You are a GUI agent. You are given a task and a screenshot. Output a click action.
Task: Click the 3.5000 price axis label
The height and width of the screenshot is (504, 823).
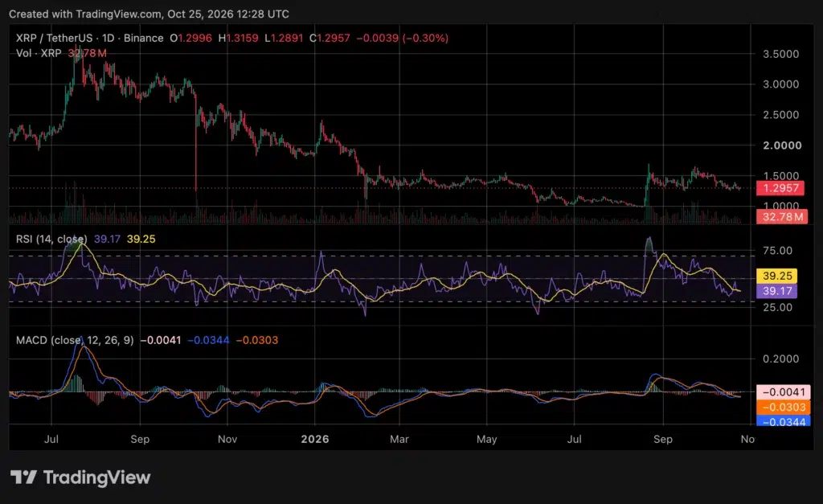coord(780,54)
